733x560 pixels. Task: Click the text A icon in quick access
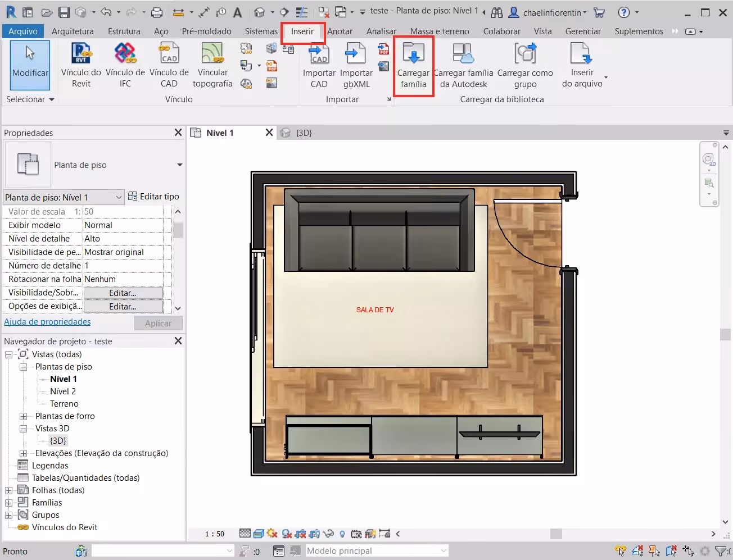coord(238,12)
